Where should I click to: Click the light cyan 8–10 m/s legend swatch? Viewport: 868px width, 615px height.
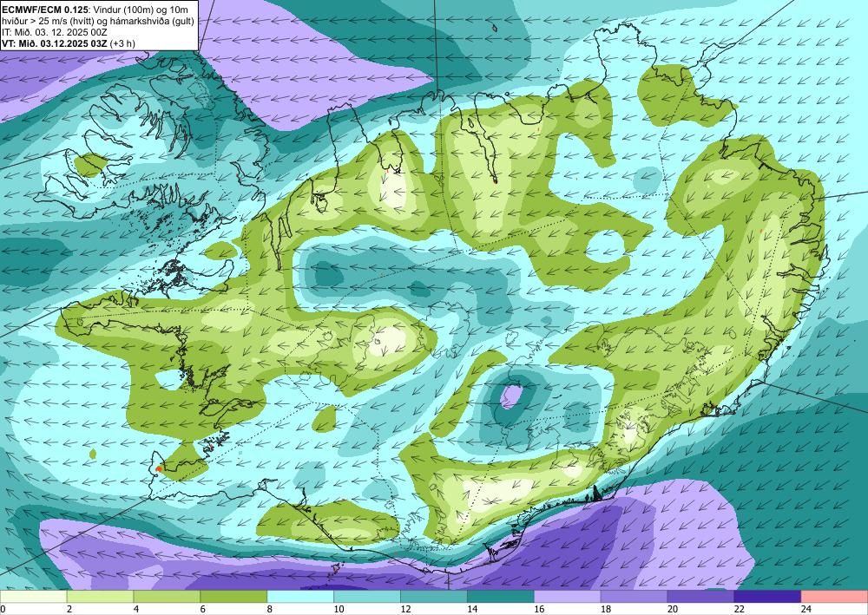(x=300, y=597)
